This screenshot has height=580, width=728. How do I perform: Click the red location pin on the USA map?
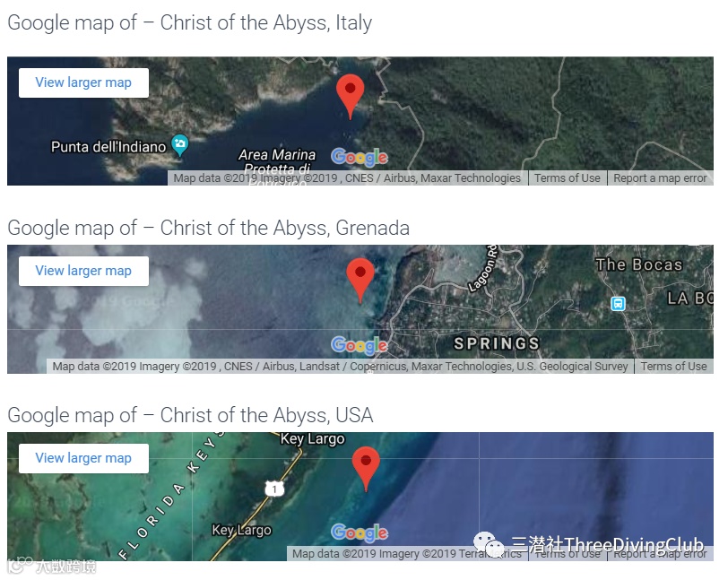pyautogui.click(x=366, y=469)
